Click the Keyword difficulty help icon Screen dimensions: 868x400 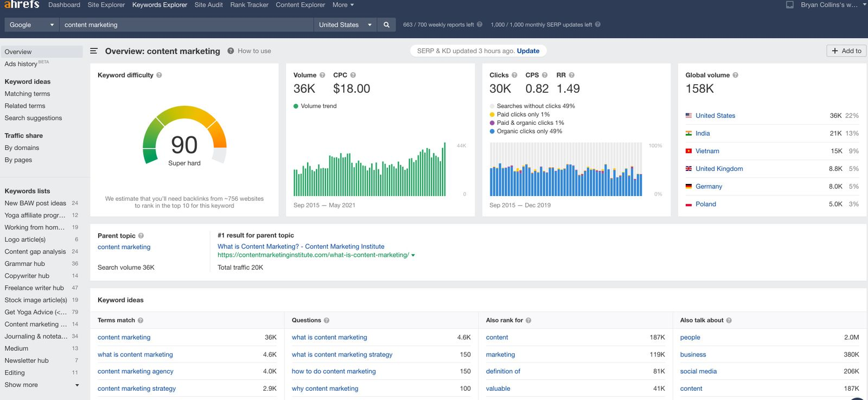159,75
